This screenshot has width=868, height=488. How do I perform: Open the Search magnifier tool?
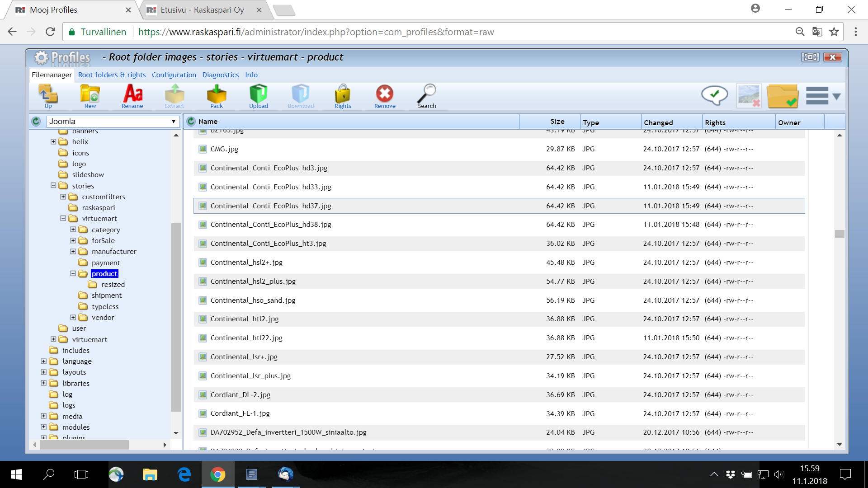click(x=427, y=96)
